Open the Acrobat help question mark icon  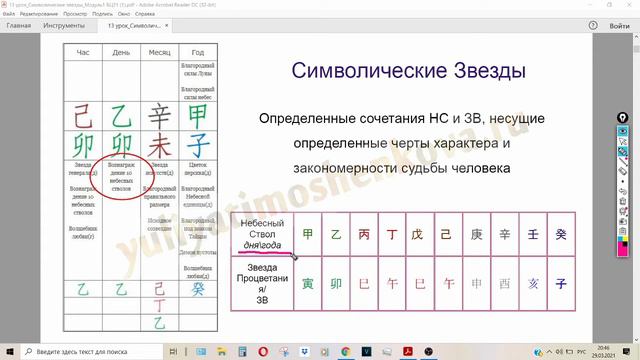coord(593,25)
